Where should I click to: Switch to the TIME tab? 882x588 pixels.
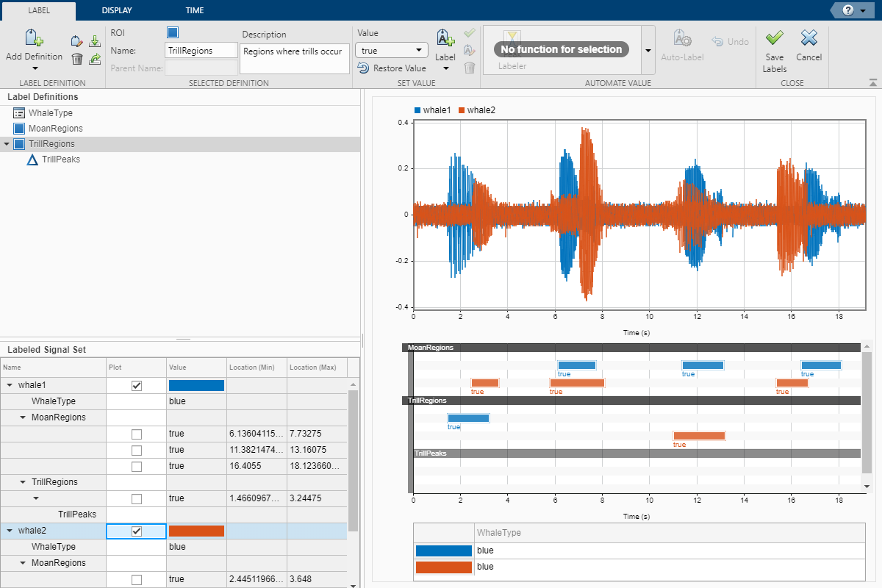pos(195,10)
